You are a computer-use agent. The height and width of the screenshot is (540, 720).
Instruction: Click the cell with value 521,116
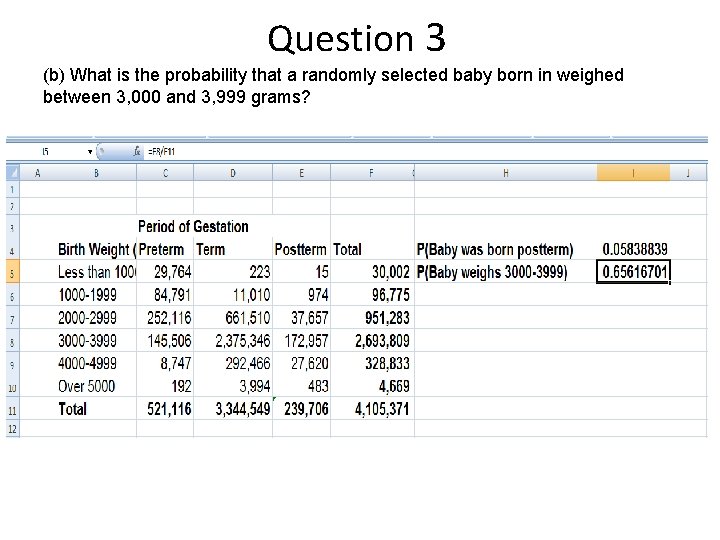point(165,409)
